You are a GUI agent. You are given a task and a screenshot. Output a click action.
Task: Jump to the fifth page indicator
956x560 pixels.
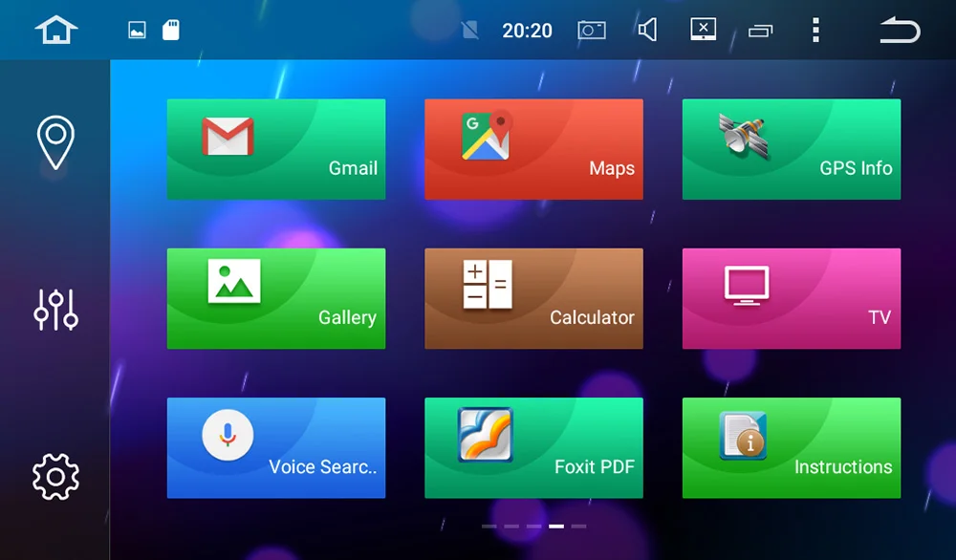point(578,526)
